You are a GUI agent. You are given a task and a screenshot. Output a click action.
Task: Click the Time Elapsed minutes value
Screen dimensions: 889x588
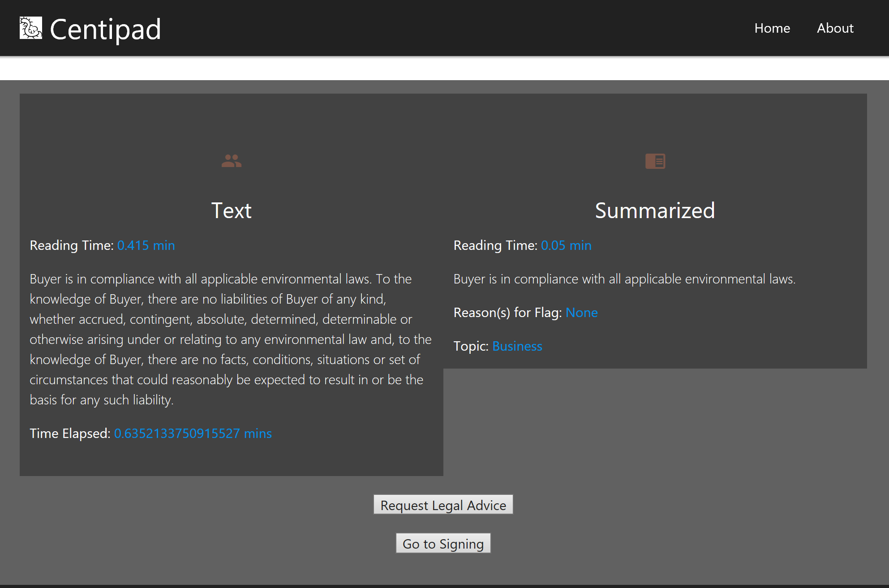[x=193, y=433]
